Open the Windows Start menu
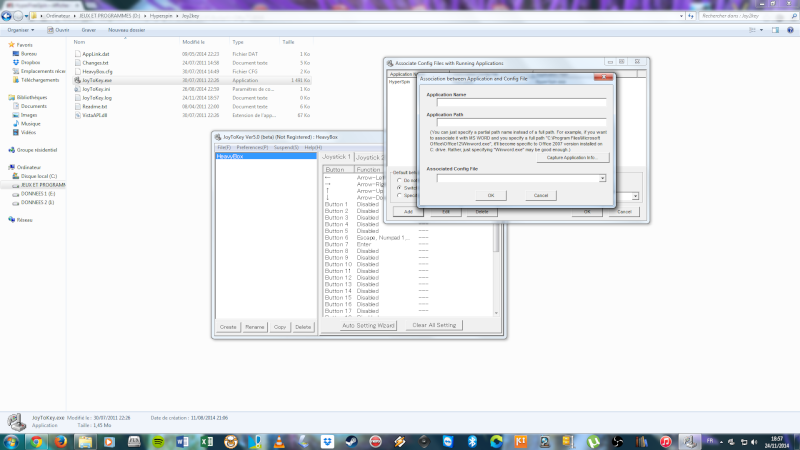Screen dimensions: 800x450 (x=11, y=442)
